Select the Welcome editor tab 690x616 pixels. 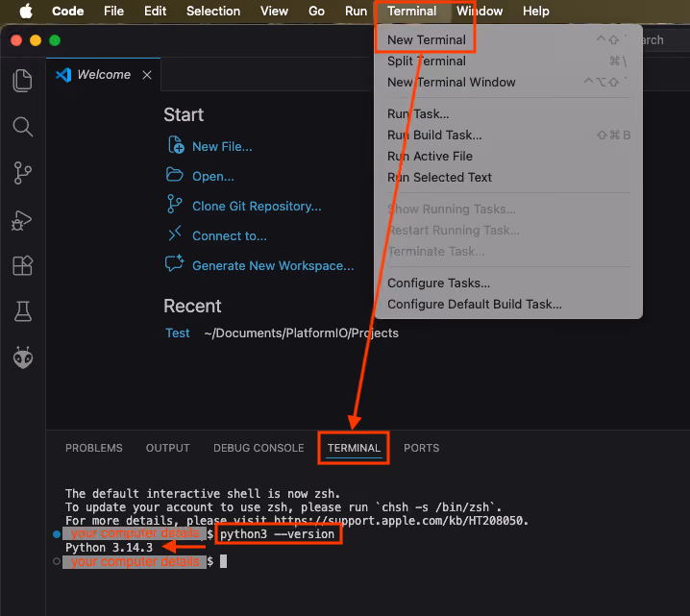tap(104, 75)
